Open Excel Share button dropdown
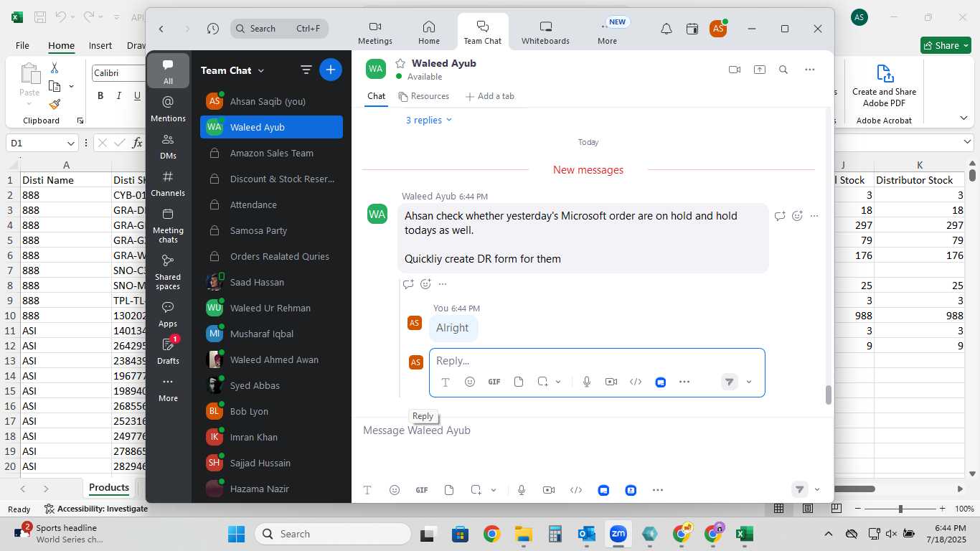980x551 pixels. click(966, 45)
